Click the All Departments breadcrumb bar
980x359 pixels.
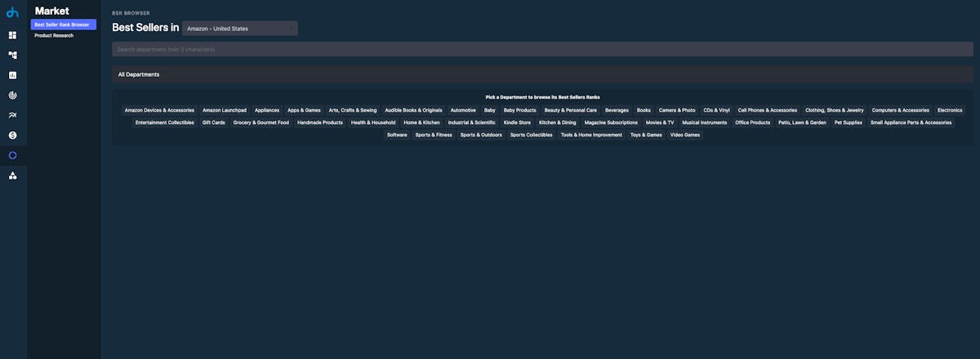click(542, 74)
